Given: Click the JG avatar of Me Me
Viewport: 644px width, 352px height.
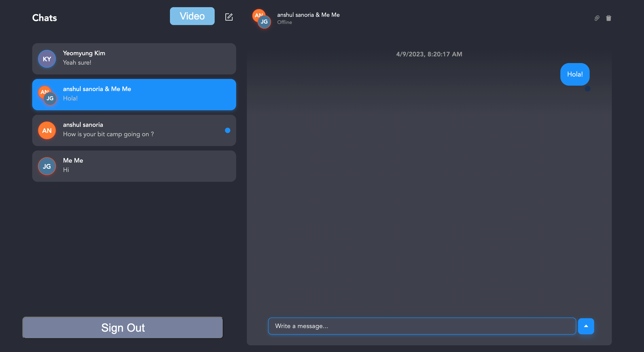Looking at the screenshot, I should pos(47,166).
